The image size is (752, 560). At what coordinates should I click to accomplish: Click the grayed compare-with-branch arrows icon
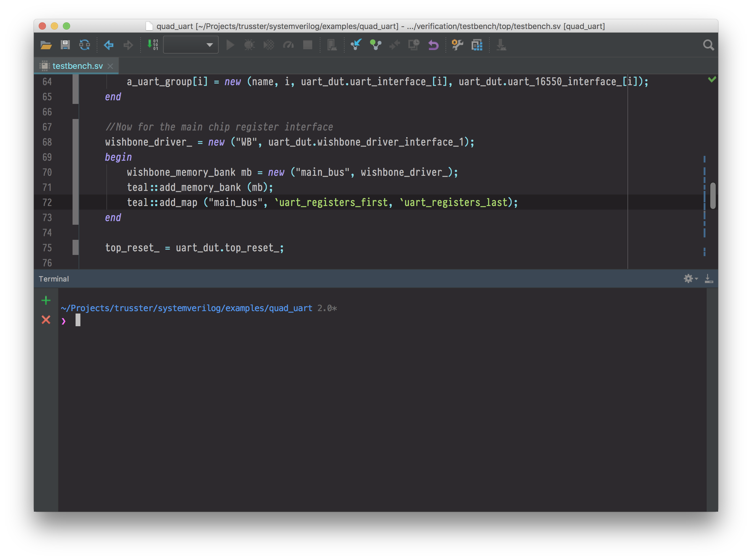(x=395, y=45)
